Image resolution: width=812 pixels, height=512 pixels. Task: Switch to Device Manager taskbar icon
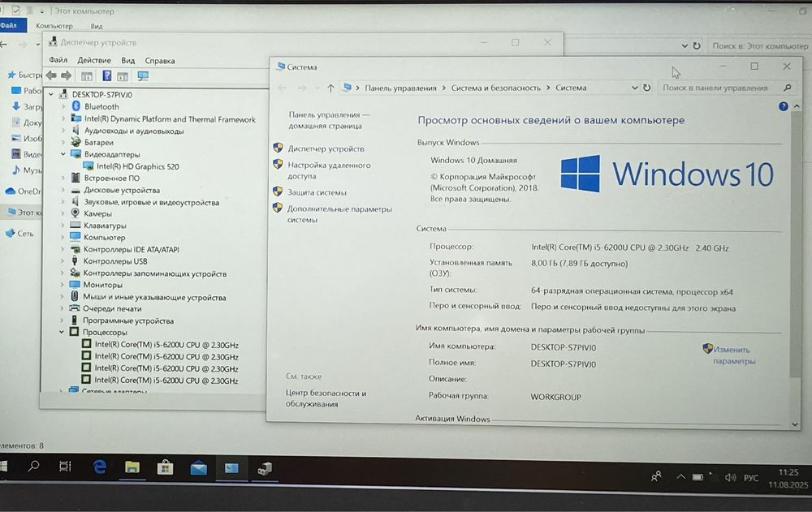click(x=265, y=469)
